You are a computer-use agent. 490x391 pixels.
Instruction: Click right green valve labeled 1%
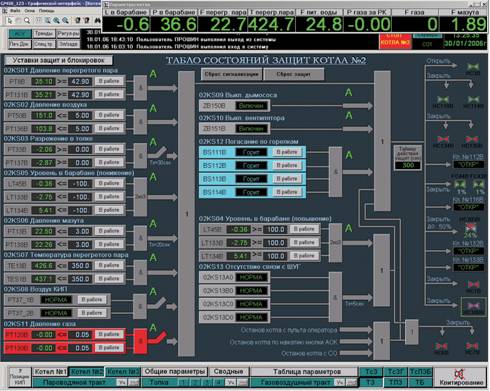point(479,184)
